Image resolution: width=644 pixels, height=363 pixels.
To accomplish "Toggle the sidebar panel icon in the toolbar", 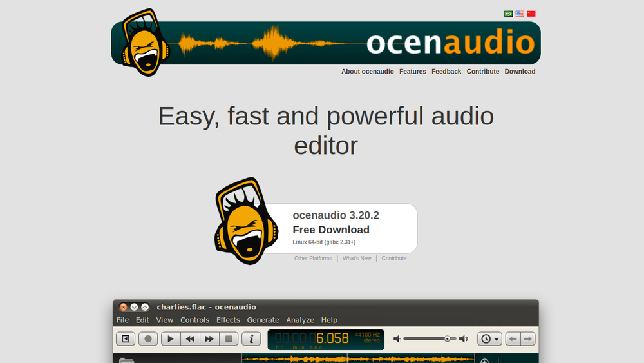I will (x=126, y=338).
